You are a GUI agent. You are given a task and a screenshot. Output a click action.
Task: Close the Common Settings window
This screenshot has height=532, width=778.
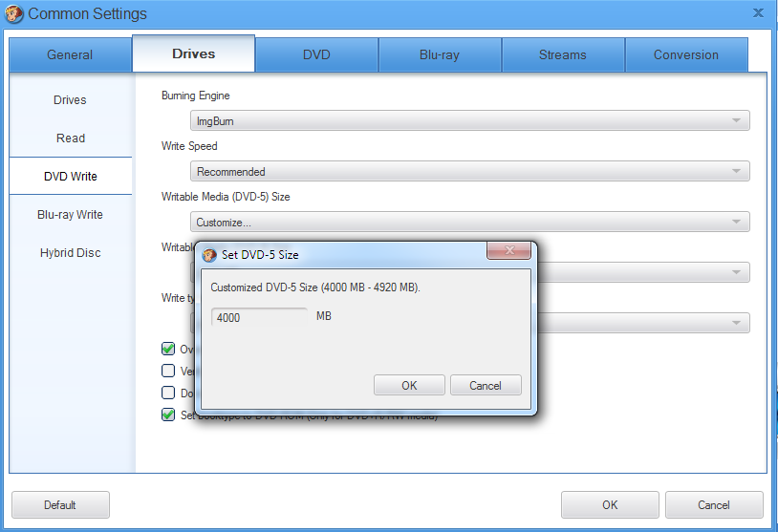coord(758,12)
